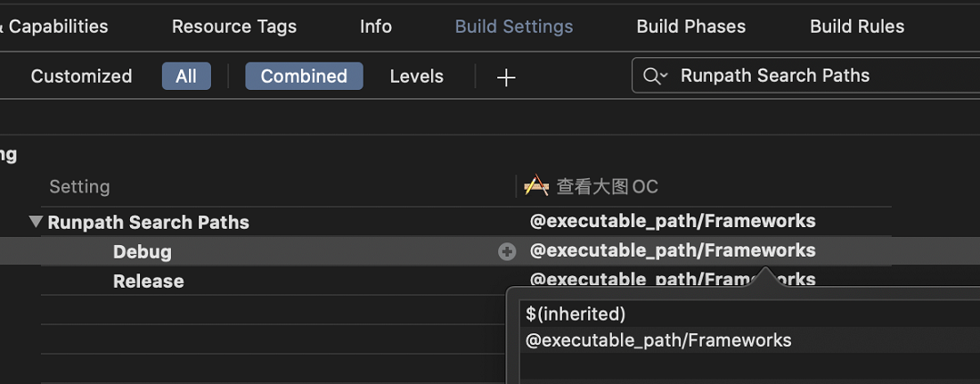
Task: Click the plus icon to add build setting
Action: click(506, 77)
